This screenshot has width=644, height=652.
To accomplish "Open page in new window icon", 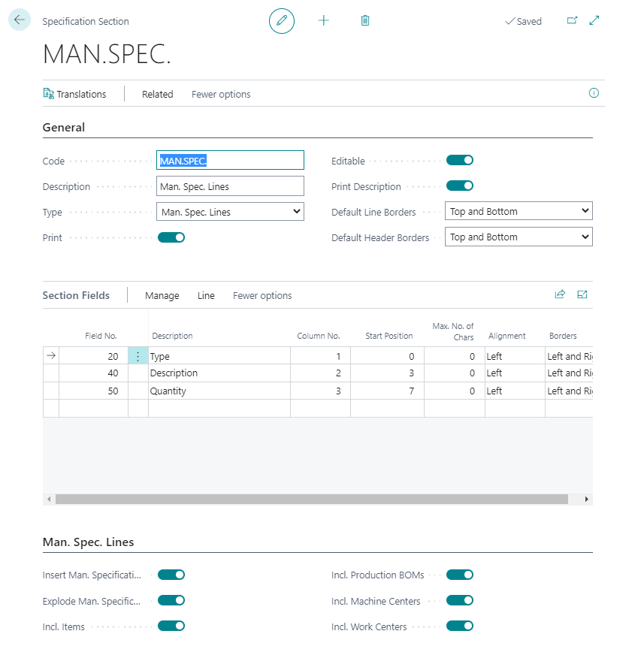I will point(572,20).
